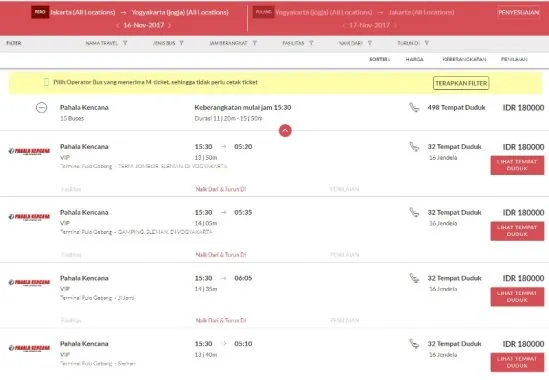
Task: Sort results by PENILAIAN
Action: click(x=514, y=59)
